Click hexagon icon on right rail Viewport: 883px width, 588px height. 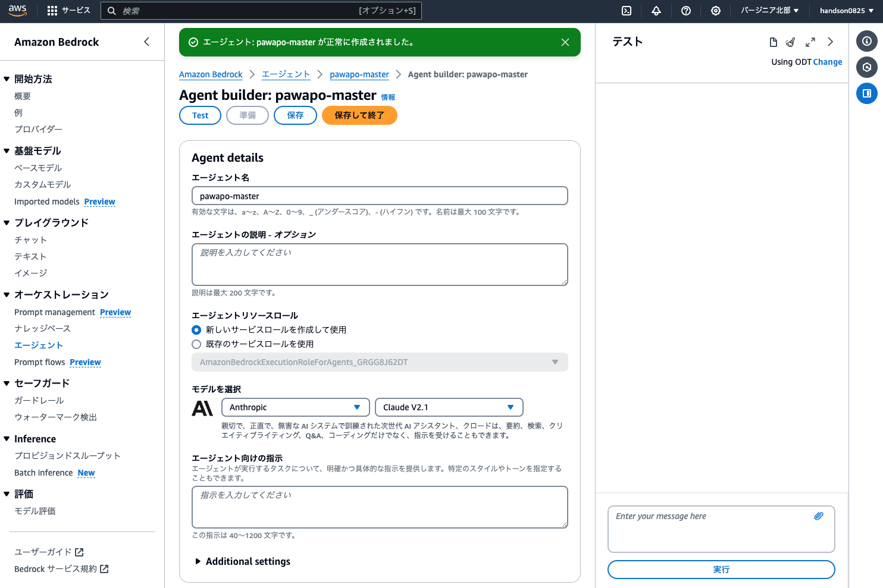point(867,67)
